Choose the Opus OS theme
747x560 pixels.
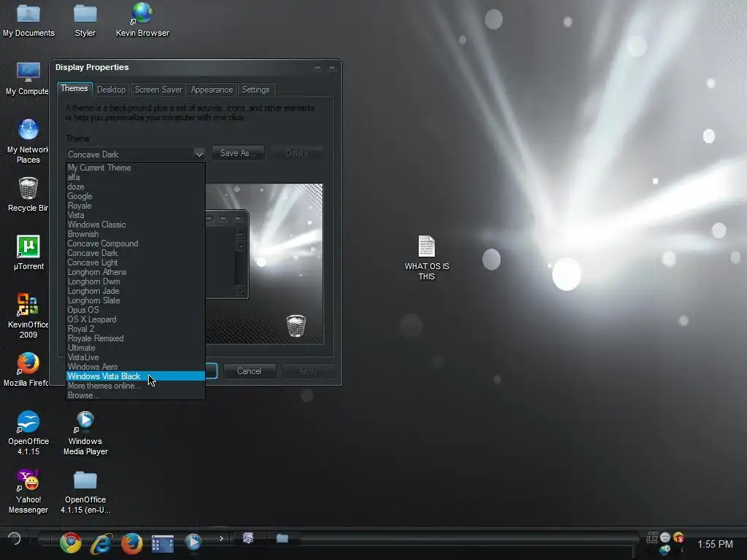(x=135, y=309)
